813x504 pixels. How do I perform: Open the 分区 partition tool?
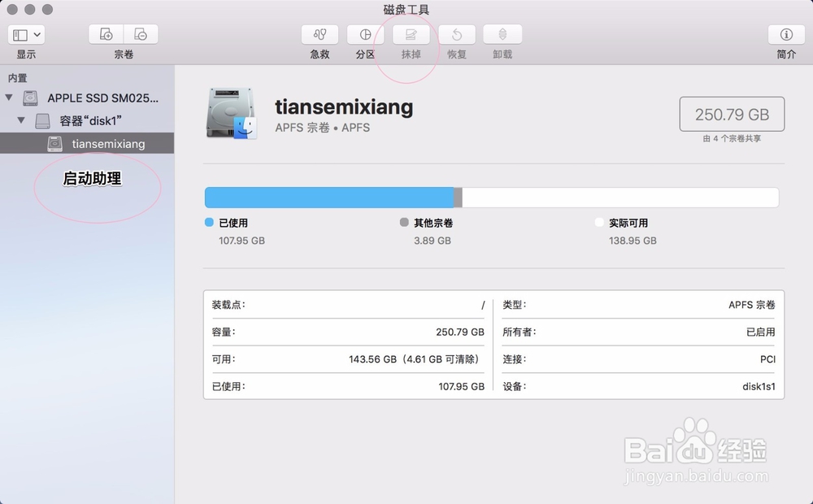[364, 35]
